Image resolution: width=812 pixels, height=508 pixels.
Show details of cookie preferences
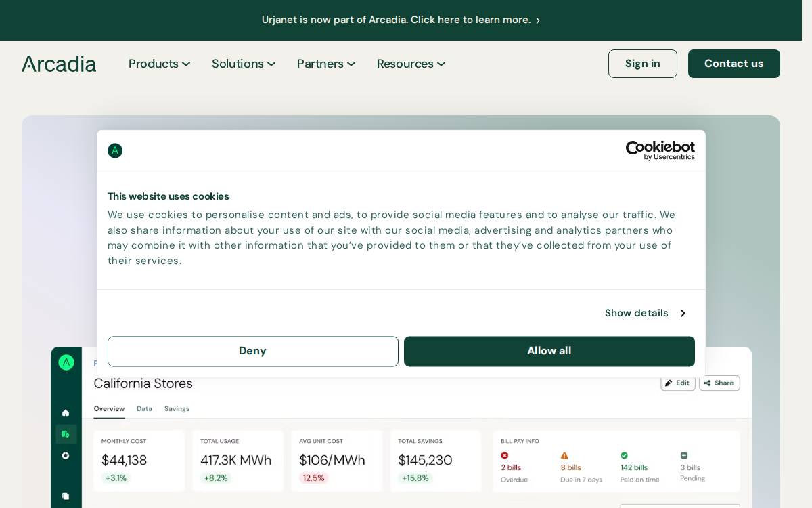646,313
